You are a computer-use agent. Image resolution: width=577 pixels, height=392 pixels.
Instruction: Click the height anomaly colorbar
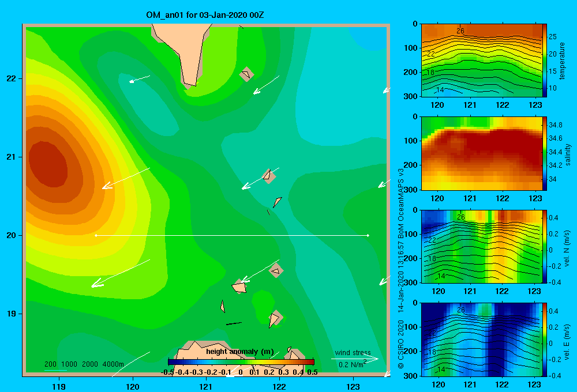(241, 362)
